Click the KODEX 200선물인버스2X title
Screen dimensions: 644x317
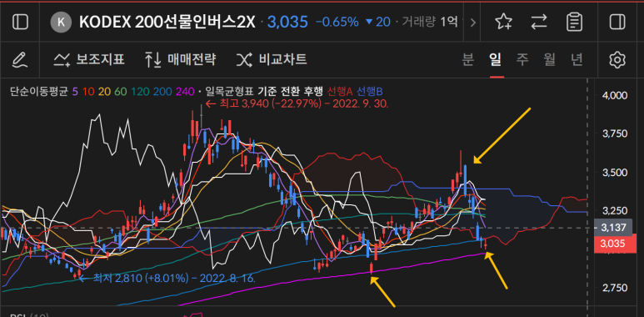[x=167, y=23]
